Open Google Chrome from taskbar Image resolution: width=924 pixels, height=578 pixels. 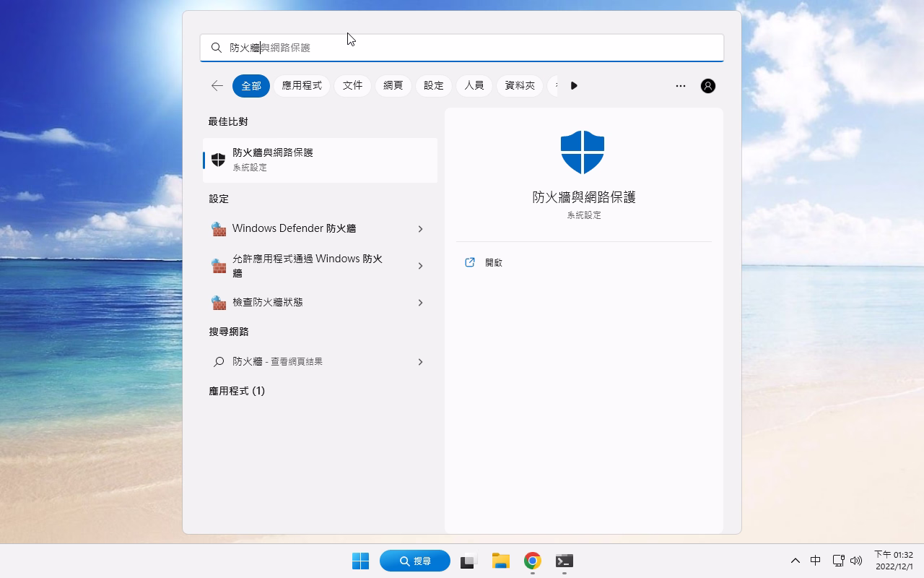[x=533, y=561]
